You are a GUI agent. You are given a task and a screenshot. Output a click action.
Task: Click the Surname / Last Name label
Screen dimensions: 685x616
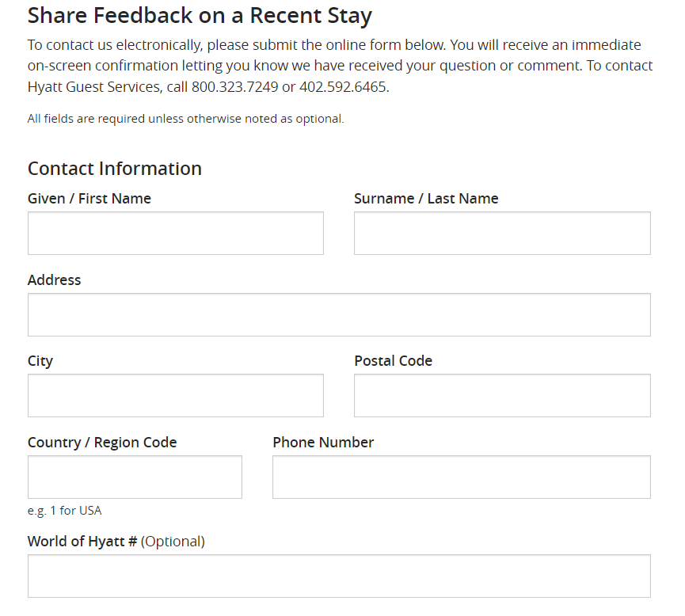coord(426,198)
